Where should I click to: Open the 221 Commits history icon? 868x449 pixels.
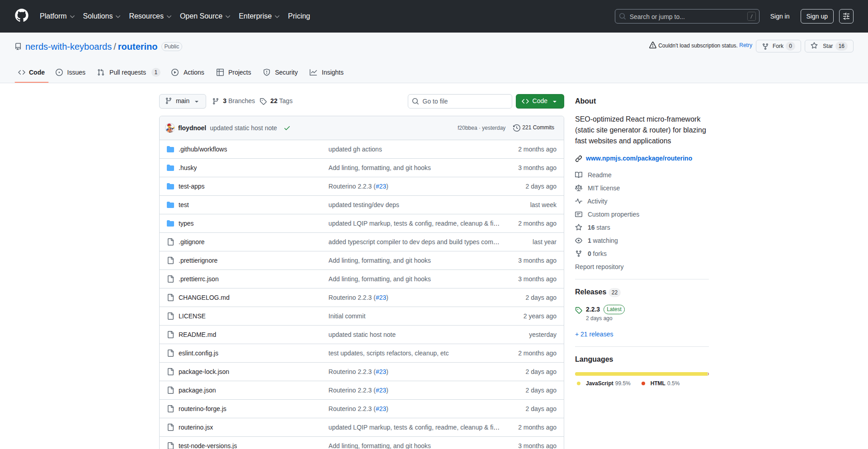tap(516, 128)
